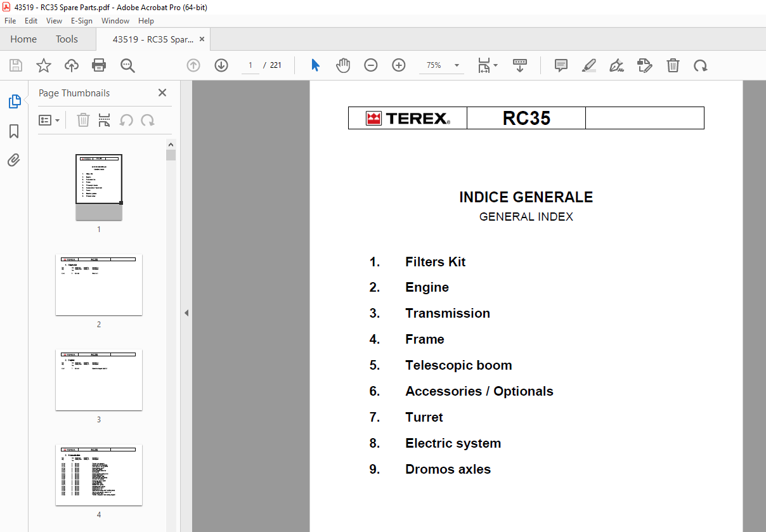766x532 pixels.
Task: Expand fit page options dropdown arrow
Action: (496, 65)
